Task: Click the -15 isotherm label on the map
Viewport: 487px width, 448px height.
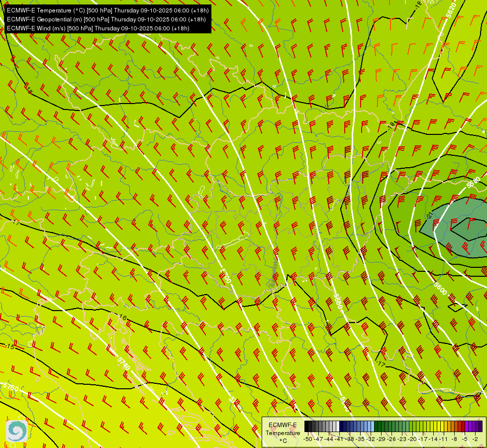Action: click(10, 346)
